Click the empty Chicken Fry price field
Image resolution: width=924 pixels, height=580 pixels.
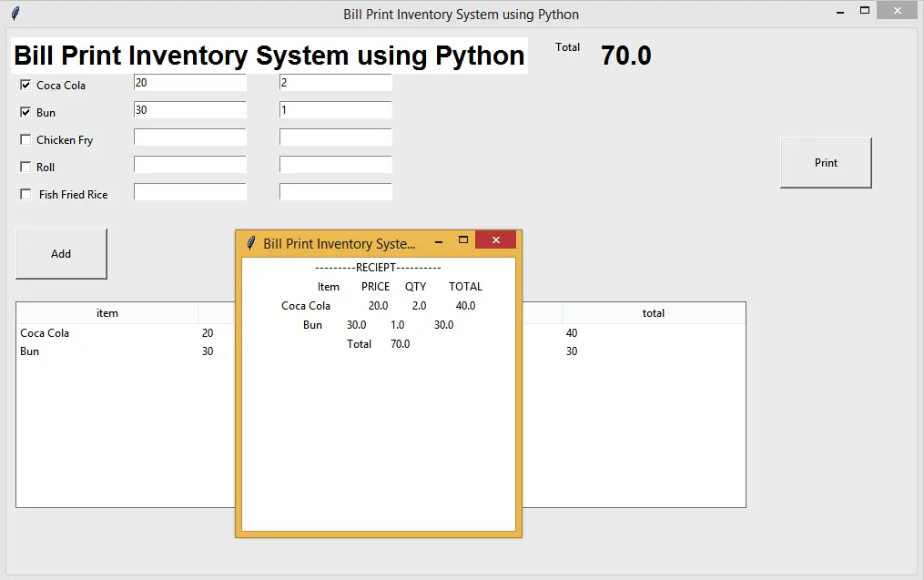(x=189, y=137)
